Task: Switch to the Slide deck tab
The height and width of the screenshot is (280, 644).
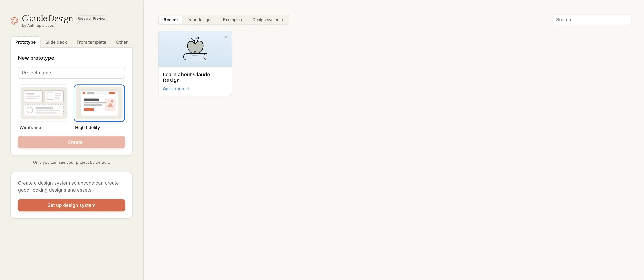Action: point(56,42)
